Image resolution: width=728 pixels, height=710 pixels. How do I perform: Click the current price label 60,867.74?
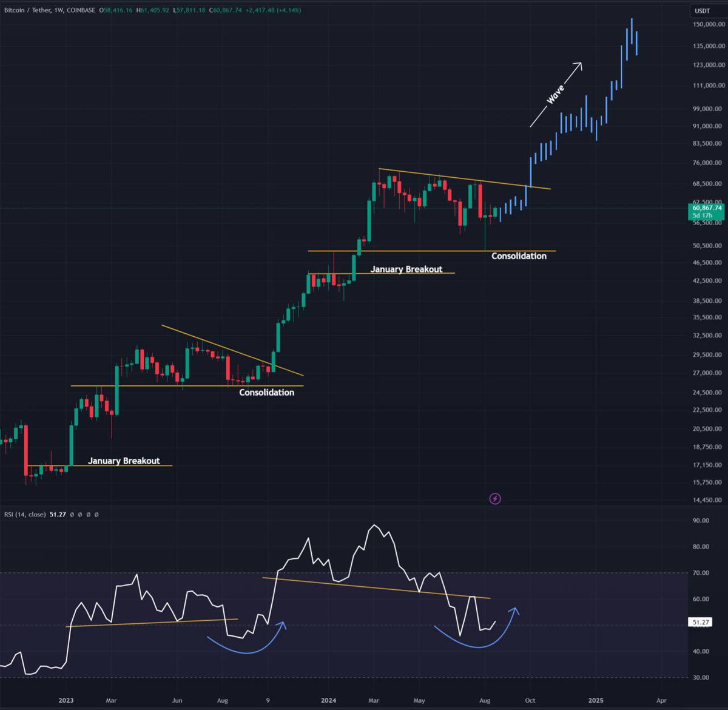(707, 208)
